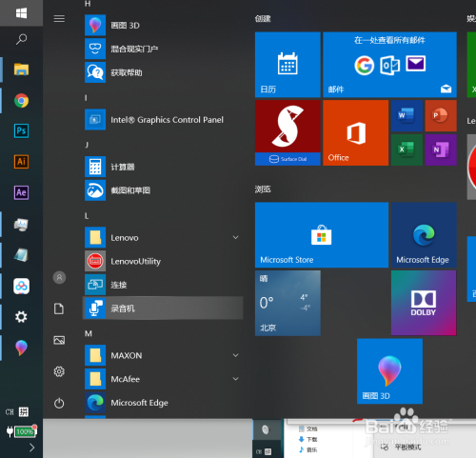Image resolution: width=476 pixels, height=458 pixels.
Task: Launch Adobe Illustrator from the taskbar
Action: [x=21, y=162]
